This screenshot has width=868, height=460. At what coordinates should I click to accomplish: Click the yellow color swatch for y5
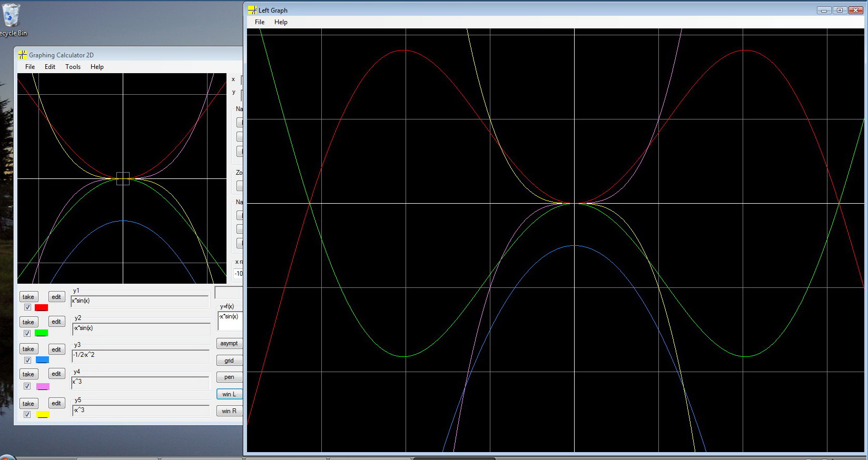point(43,415)
